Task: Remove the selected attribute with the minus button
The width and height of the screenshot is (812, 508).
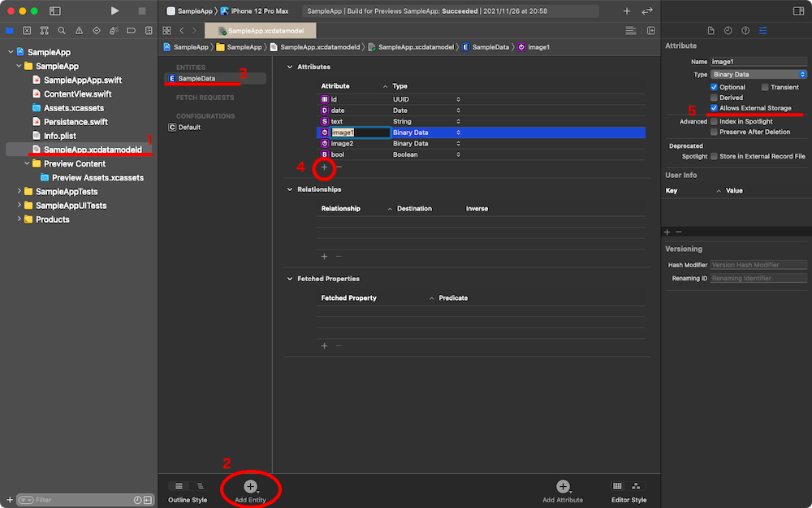Action: point(339,167)
